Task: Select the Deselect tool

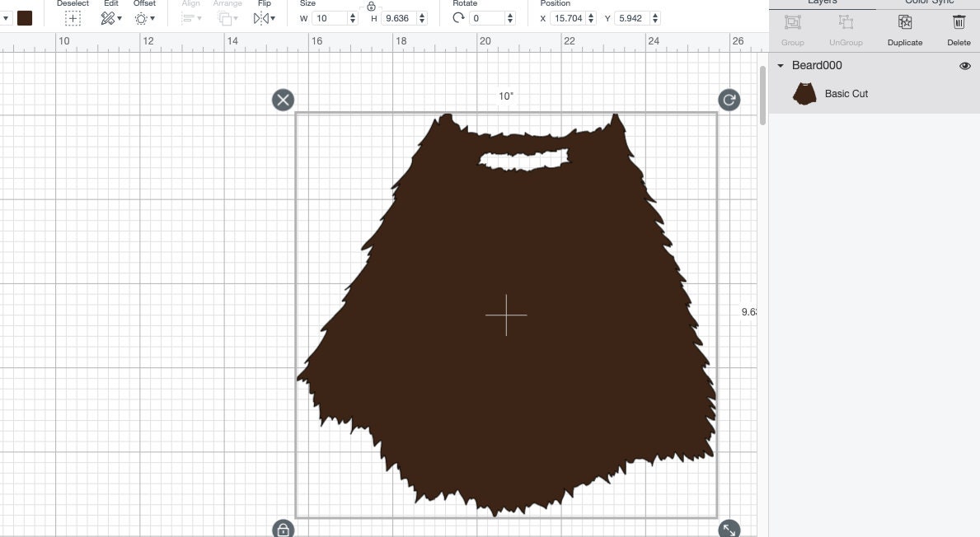Action: 73,17
